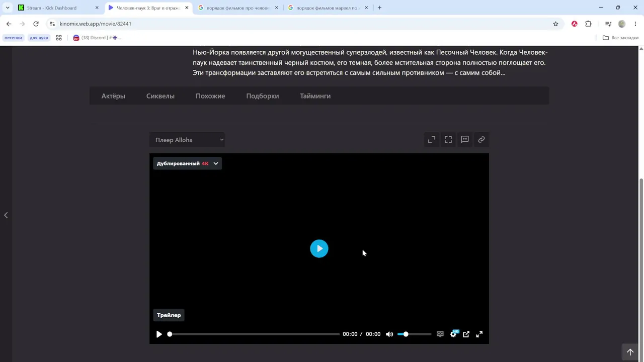
Task: Click the 00:00 / 00:00 time display
Action: pos(362,334)
